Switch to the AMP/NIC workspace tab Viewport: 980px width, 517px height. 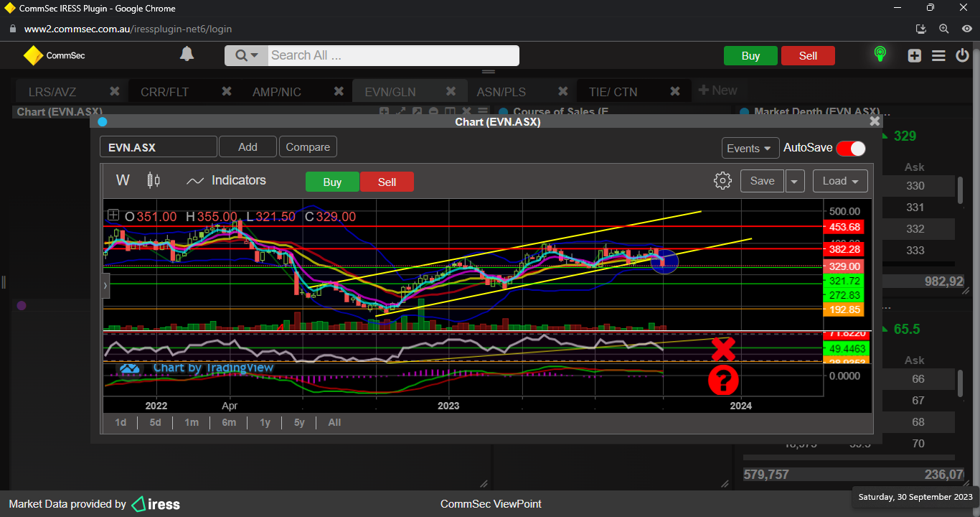(277, 92)
